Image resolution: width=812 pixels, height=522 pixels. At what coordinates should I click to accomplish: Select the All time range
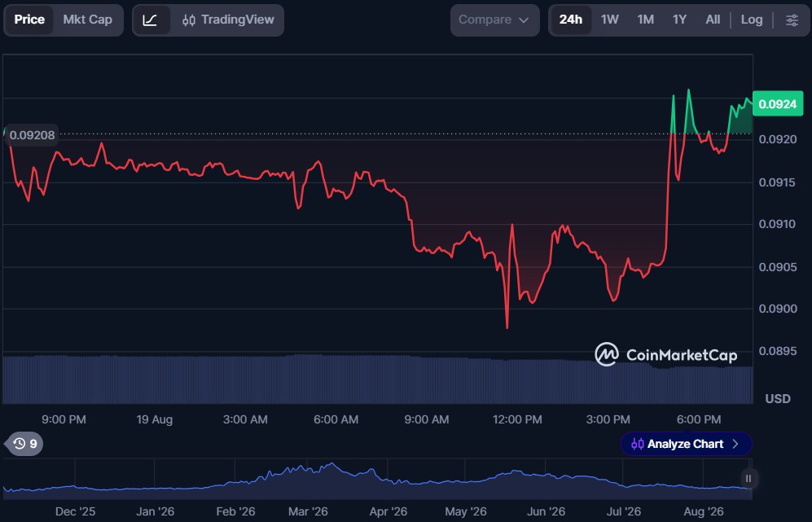(713, 20)
